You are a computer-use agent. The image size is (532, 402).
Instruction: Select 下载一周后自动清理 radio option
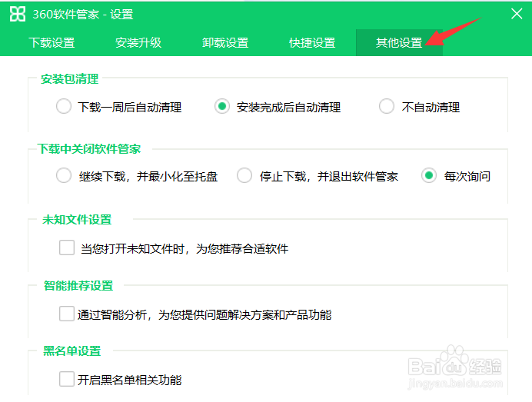coord(64,106)
